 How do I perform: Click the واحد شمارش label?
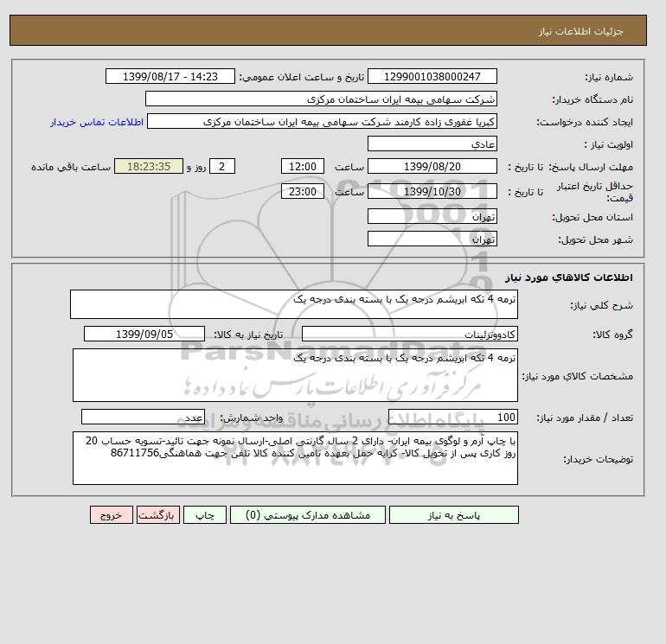pyautogui.click(x=251, y=418)
